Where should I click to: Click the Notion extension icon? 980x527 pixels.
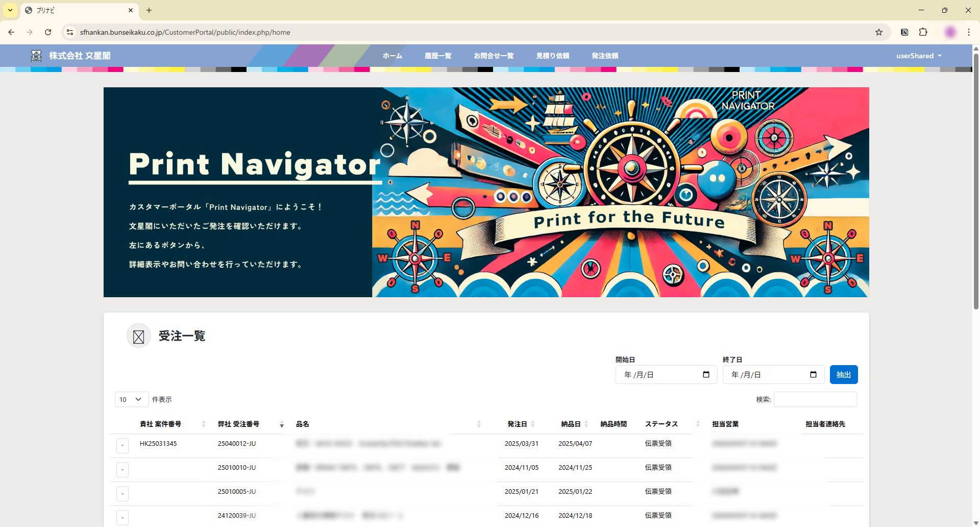point(904,32)
